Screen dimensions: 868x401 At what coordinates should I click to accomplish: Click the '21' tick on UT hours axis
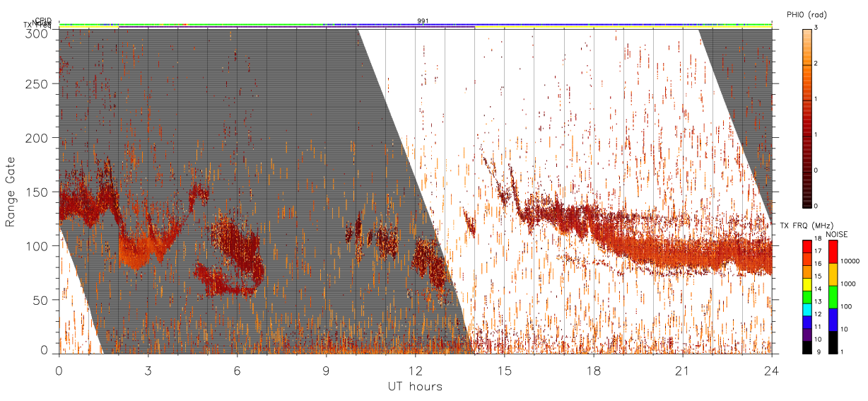pyautogui.click(x=683, y=371)
